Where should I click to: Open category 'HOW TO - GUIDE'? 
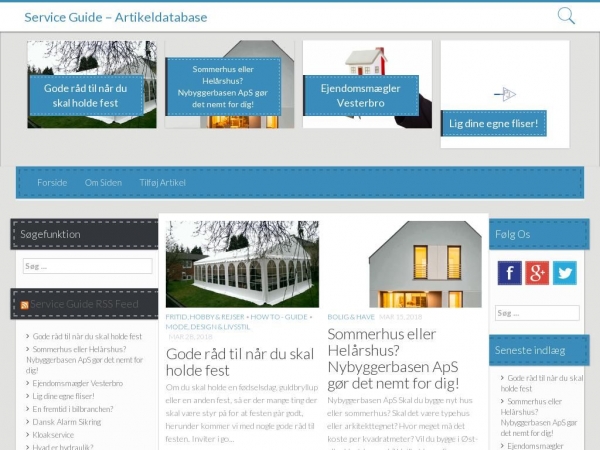click(279, 317)
